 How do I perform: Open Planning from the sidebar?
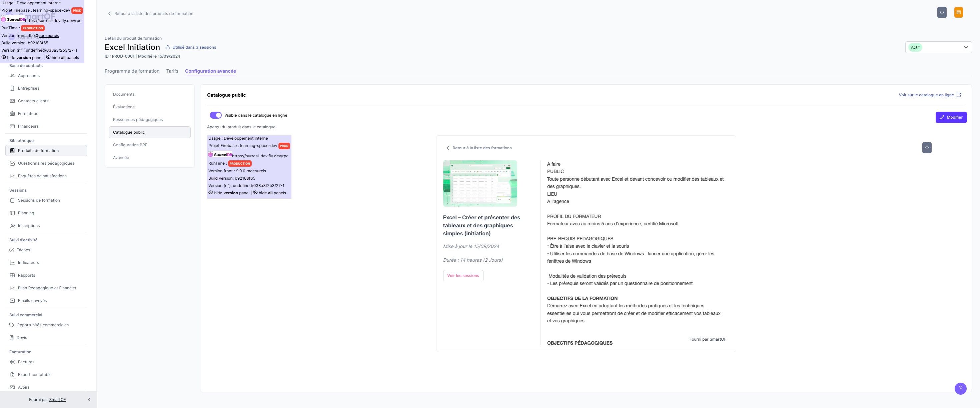coord(26,213)
